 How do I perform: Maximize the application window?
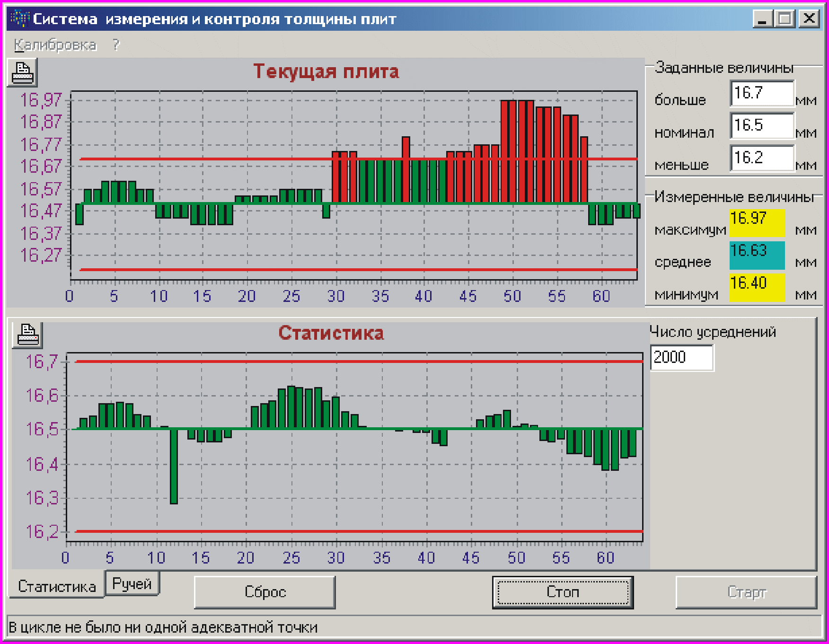(785, 19)
